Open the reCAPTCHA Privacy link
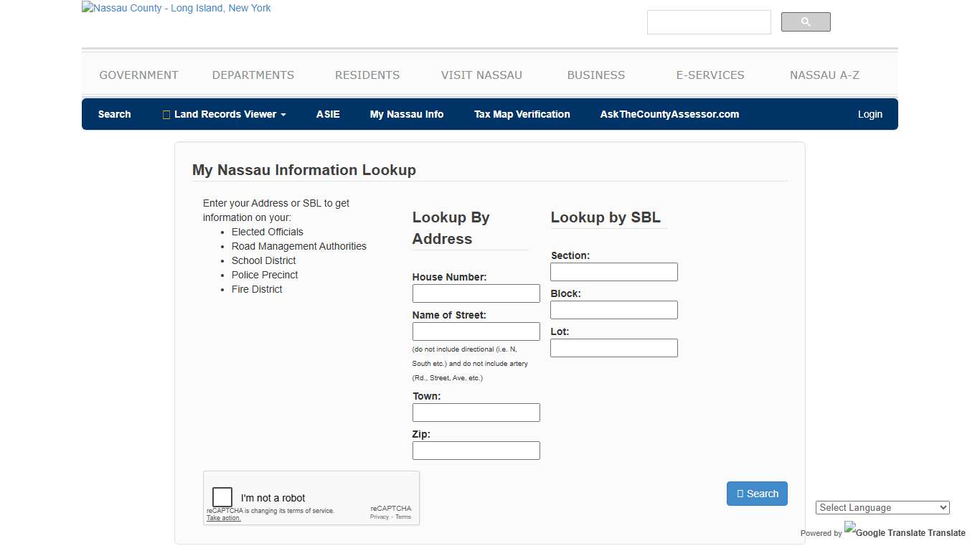Viewport: 980px width, 551px height. tap(379, 516)
